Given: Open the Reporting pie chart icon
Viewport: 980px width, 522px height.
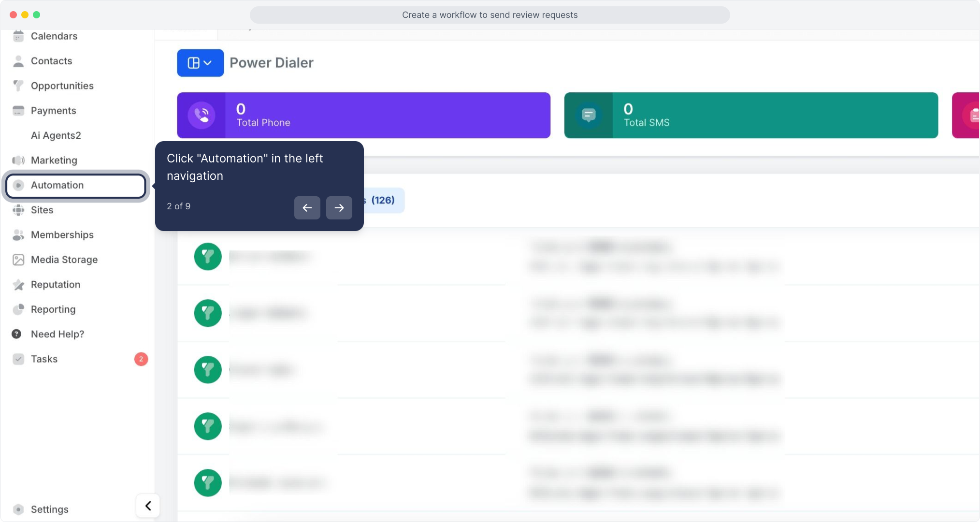Looking at the screenshot, I should 18,309.
